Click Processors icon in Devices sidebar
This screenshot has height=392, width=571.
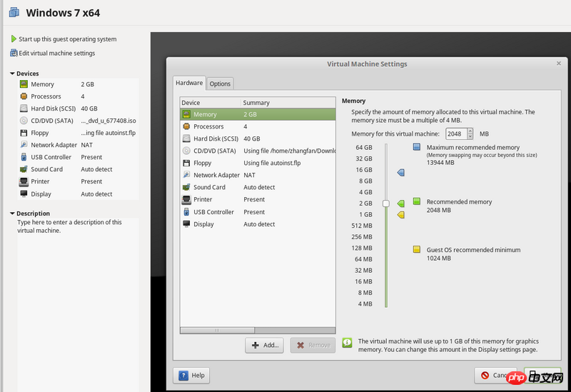coord(24,96)
